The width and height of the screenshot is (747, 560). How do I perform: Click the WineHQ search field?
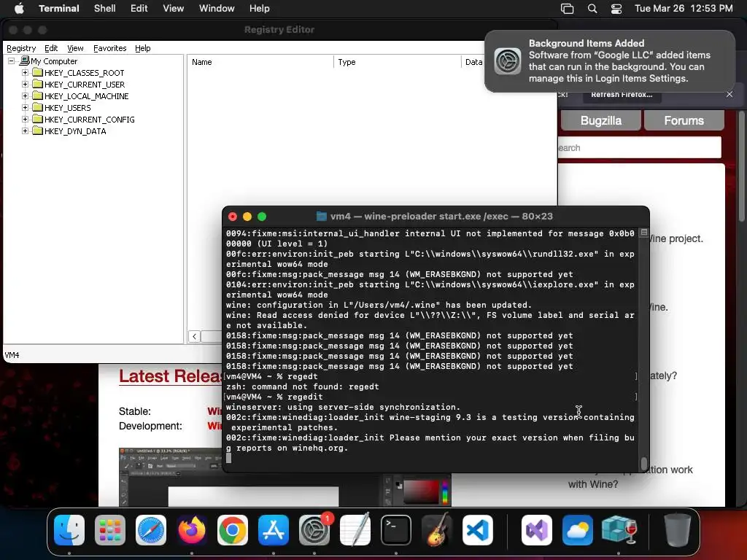639,147
